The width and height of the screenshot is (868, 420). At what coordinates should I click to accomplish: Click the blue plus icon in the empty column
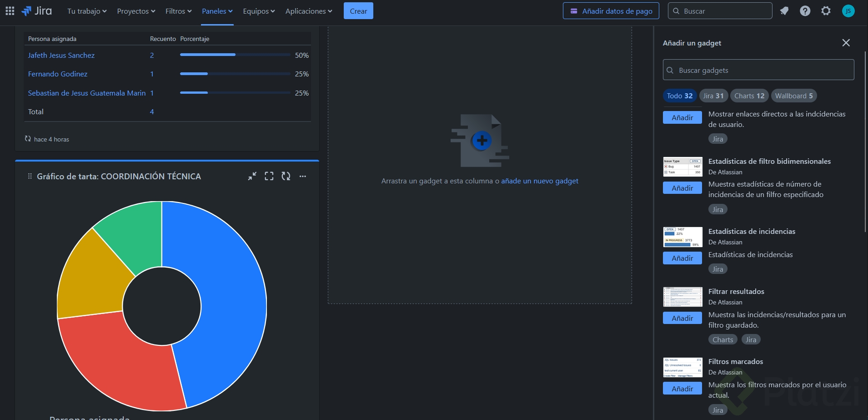click(482, 140)
